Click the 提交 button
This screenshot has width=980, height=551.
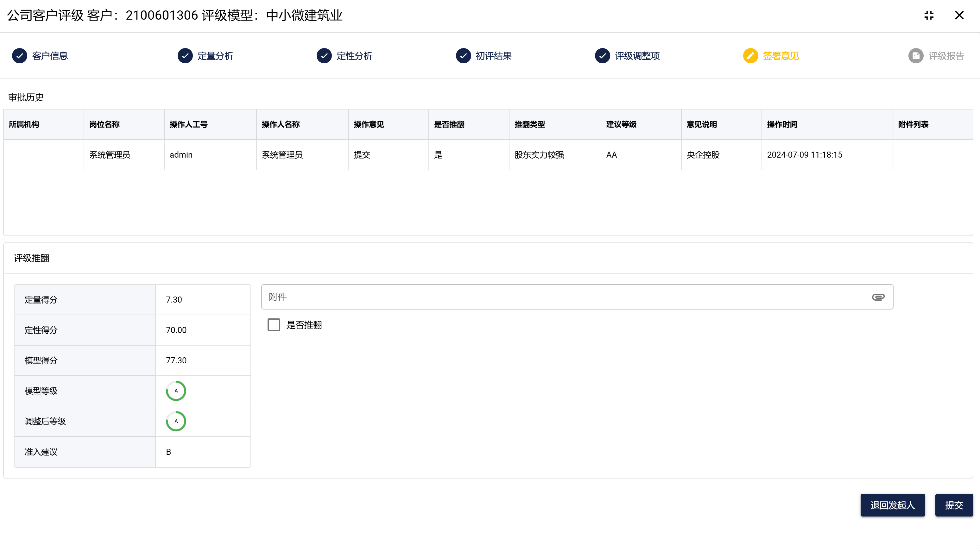(x=954, y=505)
